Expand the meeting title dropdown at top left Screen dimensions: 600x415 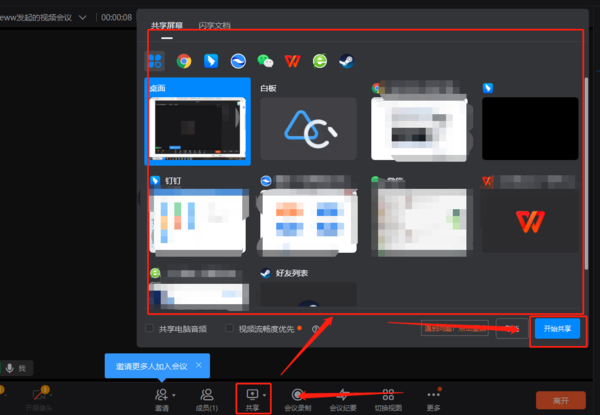[x=81, y=17]
